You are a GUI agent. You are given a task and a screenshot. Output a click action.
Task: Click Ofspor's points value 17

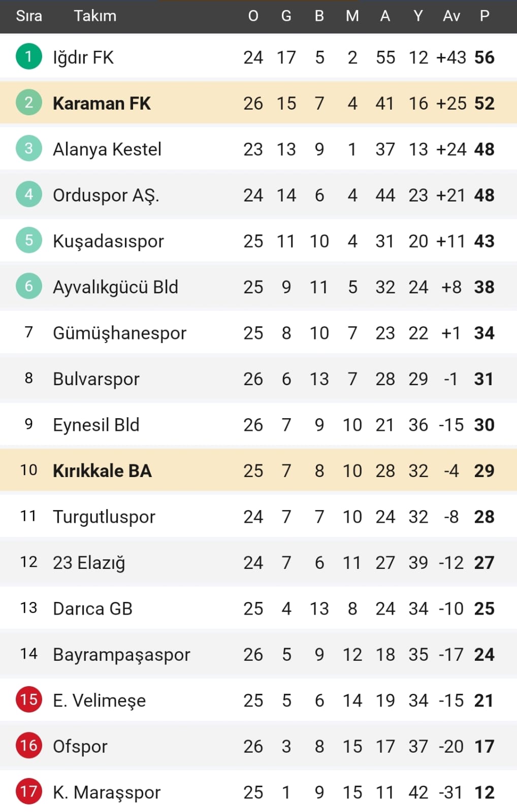[484, 747]
